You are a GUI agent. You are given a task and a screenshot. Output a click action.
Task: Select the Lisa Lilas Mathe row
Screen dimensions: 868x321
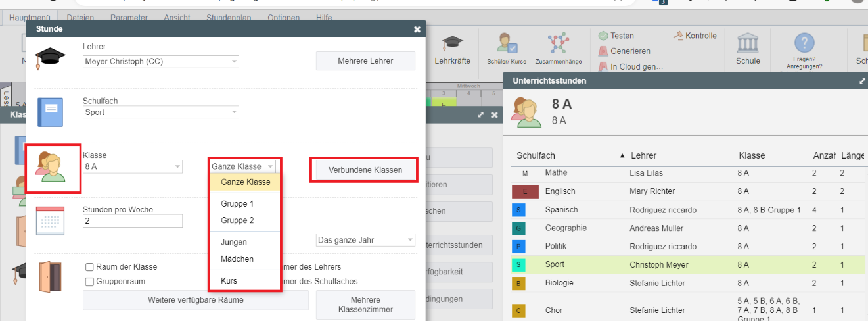pyautogui.click(x=688, y=173)
